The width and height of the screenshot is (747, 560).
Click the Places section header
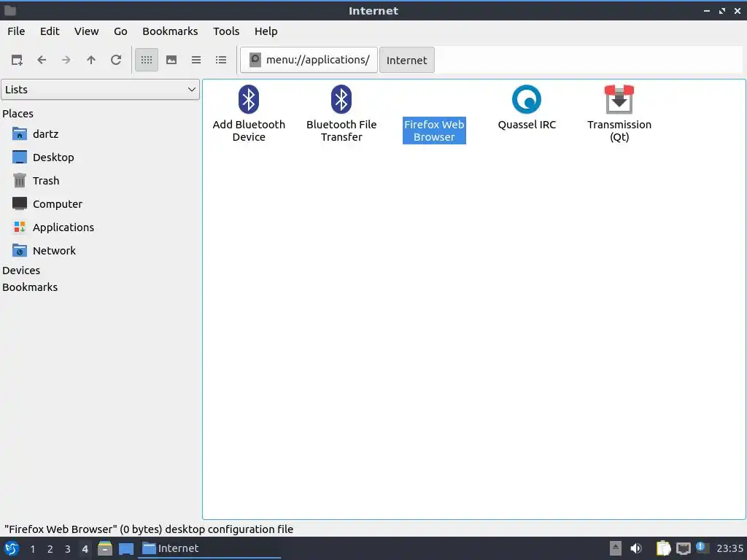click(18, 114)
